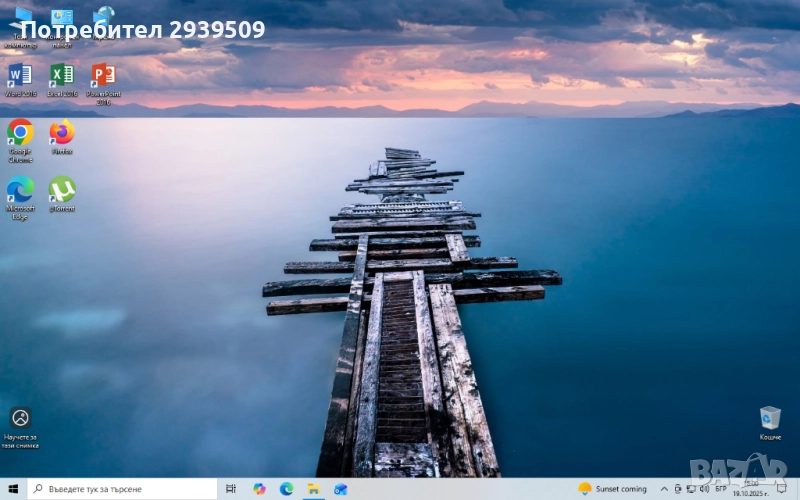
Task: Click the µTorrent desktop icon
Action: pos(62,190)
